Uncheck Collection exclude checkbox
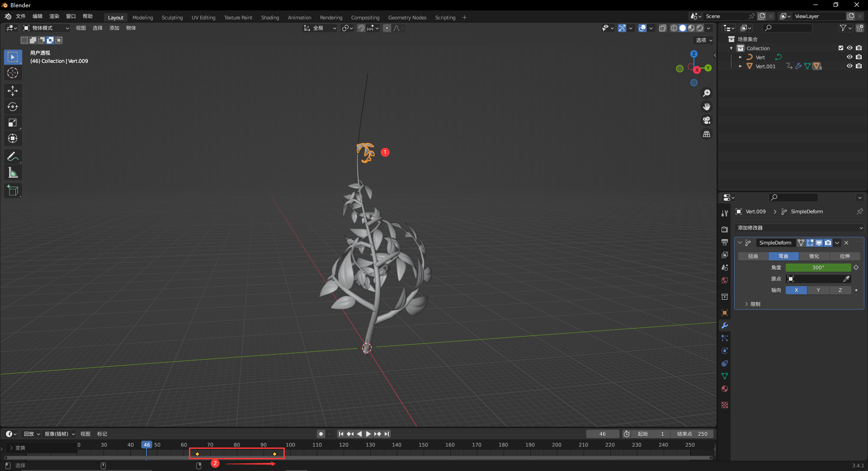Screen dimensions: 868x471 [841, 48]
